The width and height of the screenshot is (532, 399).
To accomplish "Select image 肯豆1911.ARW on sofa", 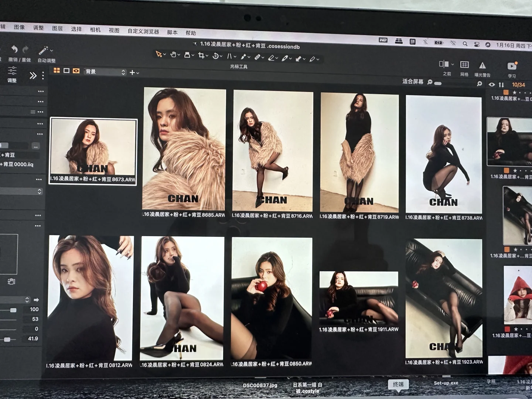I will click(x=359, y=299).
